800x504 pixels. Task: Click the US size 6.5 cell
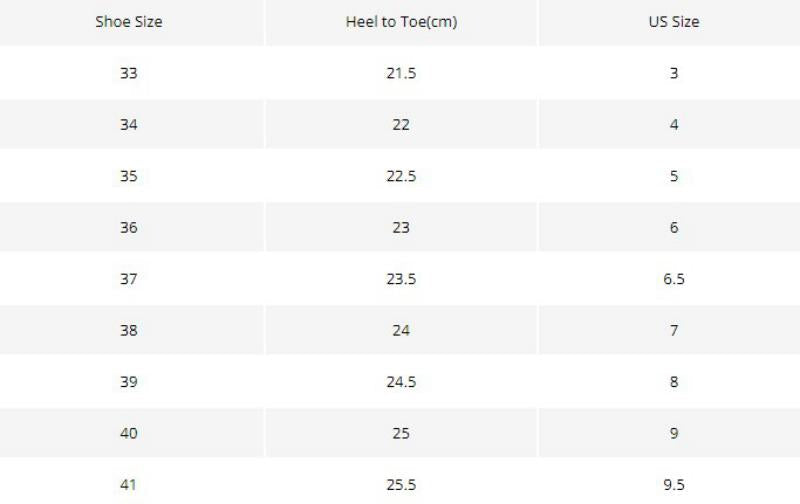pyautogui.click(x=674, y=279)
